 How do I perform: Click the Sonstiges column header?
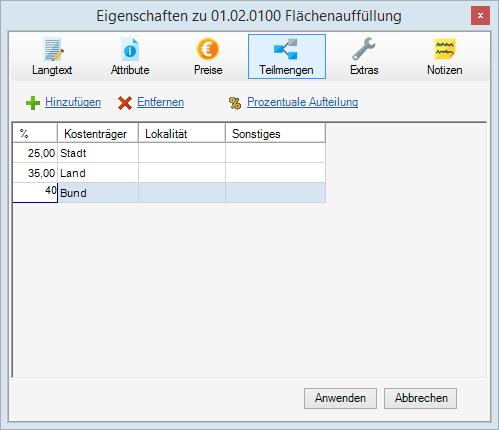pos(275,133)
